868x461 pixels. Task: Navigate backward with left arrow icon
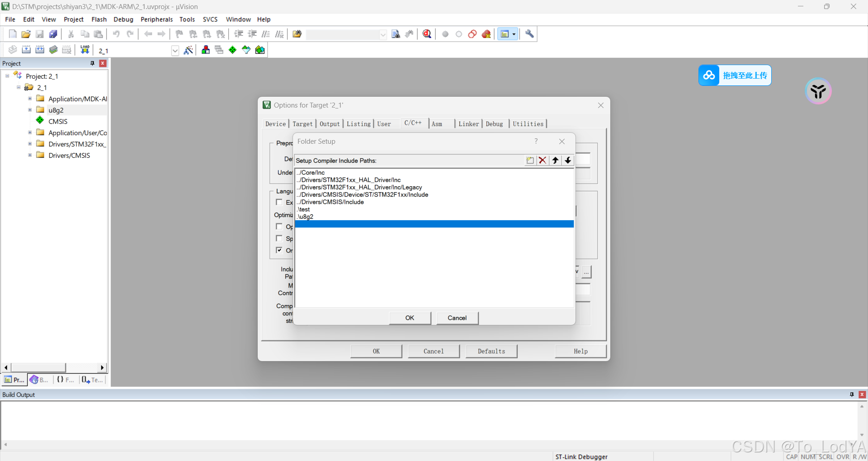click(x=148, y=34)
